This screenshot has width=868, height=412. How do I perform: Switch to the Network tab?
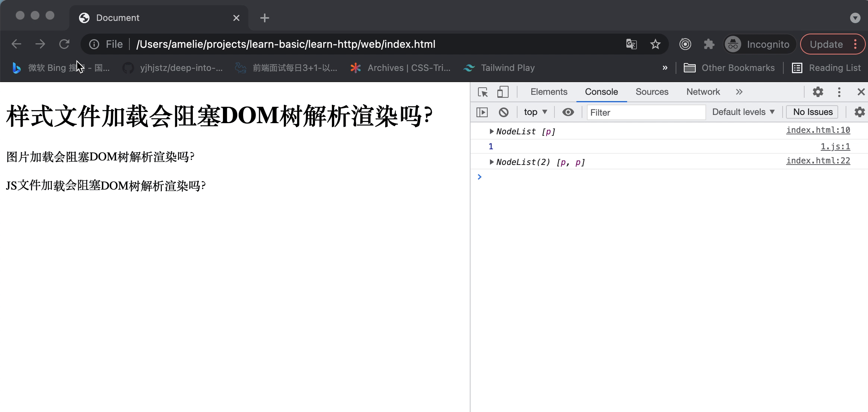[x=702, y=92]
